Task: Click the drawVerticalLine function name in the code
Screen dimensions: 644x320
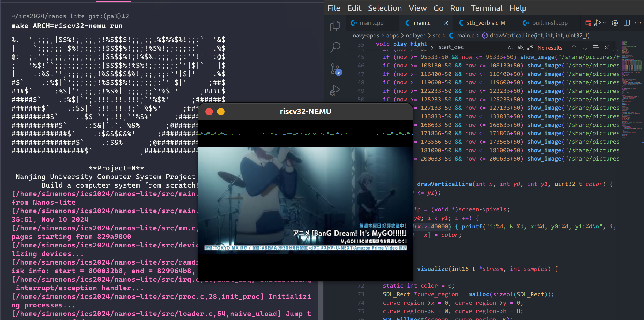Action: point(445,184)
